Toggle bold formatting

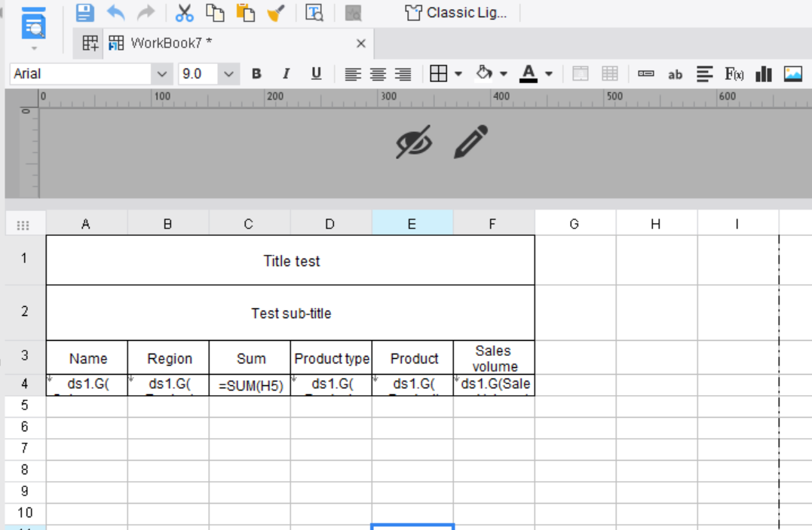256,74
